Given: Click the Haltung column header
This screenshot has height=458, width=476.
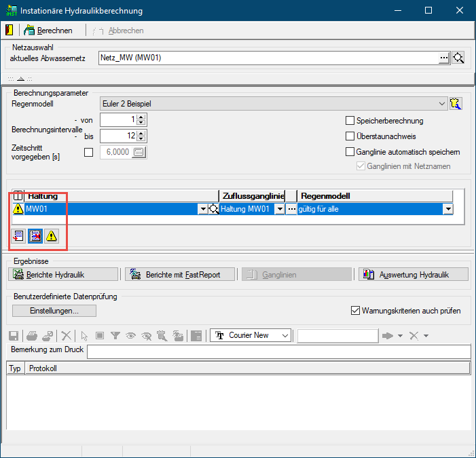Looking at the screenshot, I should click(x=121, y=195).
